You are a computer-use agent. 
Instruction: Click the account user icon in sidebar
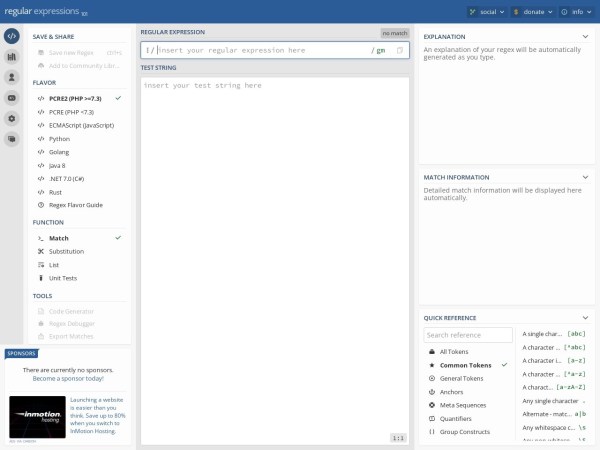click(x=12, y=77)
